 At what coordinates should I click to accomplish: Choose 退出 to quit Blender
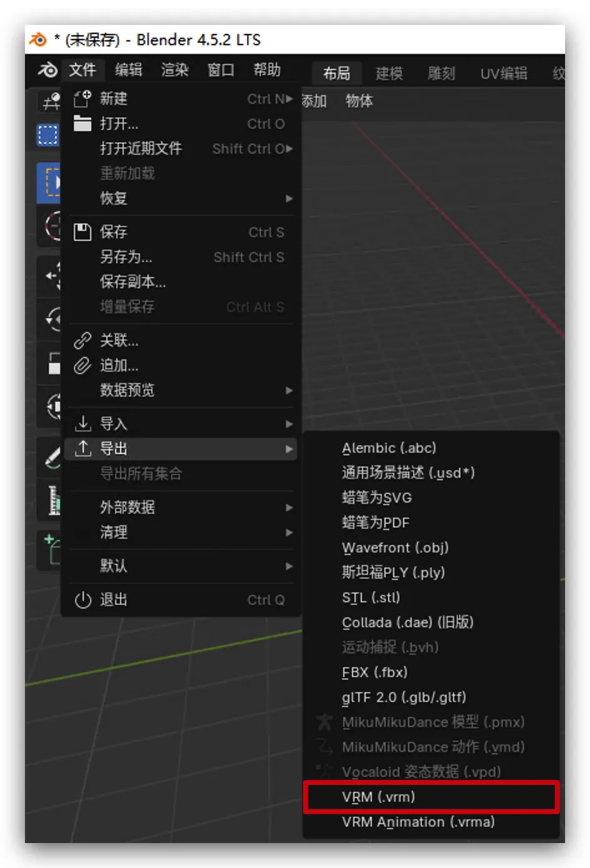tap(181, 600)
